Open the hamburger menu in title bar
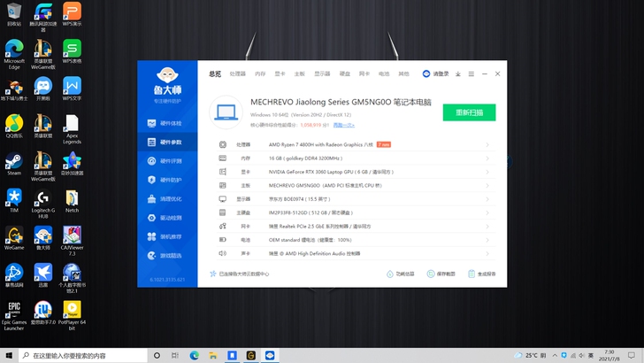This screenshot has height=363, width=644. [x=471, y=74]
